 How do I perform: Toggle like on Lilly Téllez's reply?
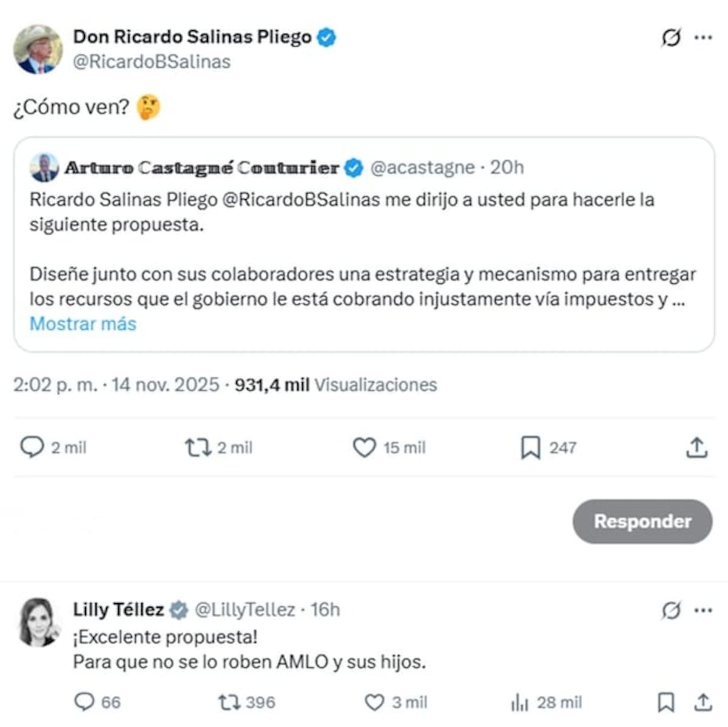[374, 703]
